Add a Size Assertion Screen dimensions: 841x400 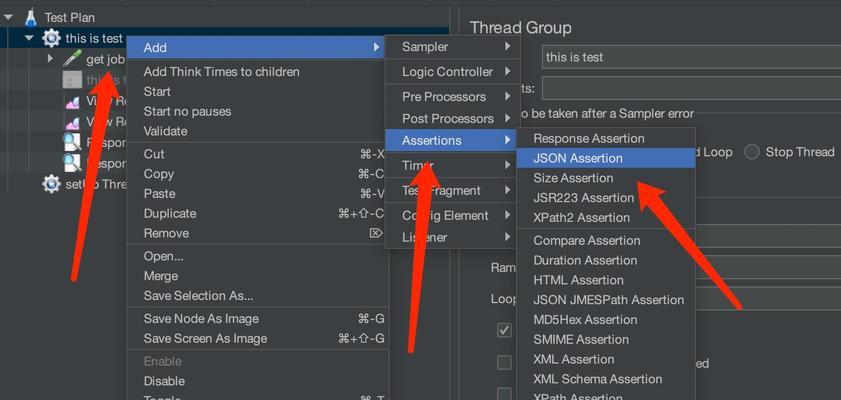click(x=606, y=178)
